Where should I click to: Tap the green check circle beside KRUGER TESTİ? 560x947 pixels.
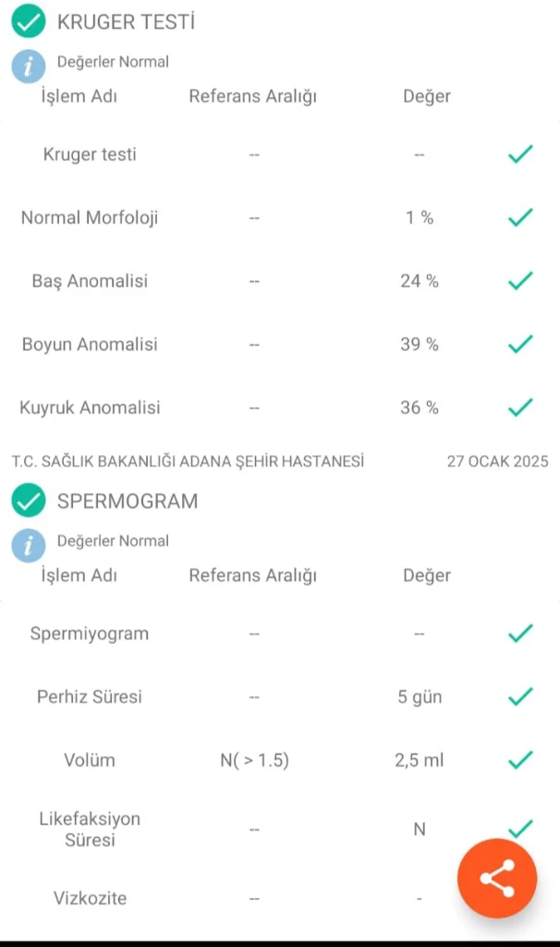(29, 21)
